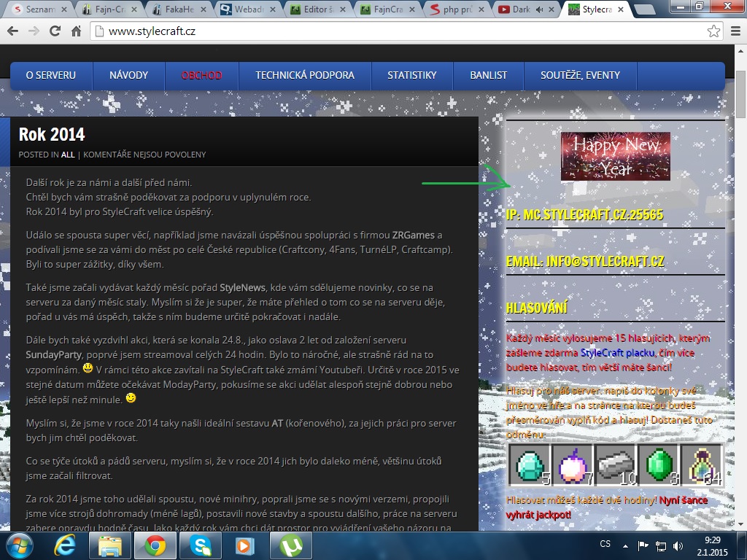This screenshot has width=747, height=560.
Task: Open the O SERVERU menu item
Action: coord(51,75)
